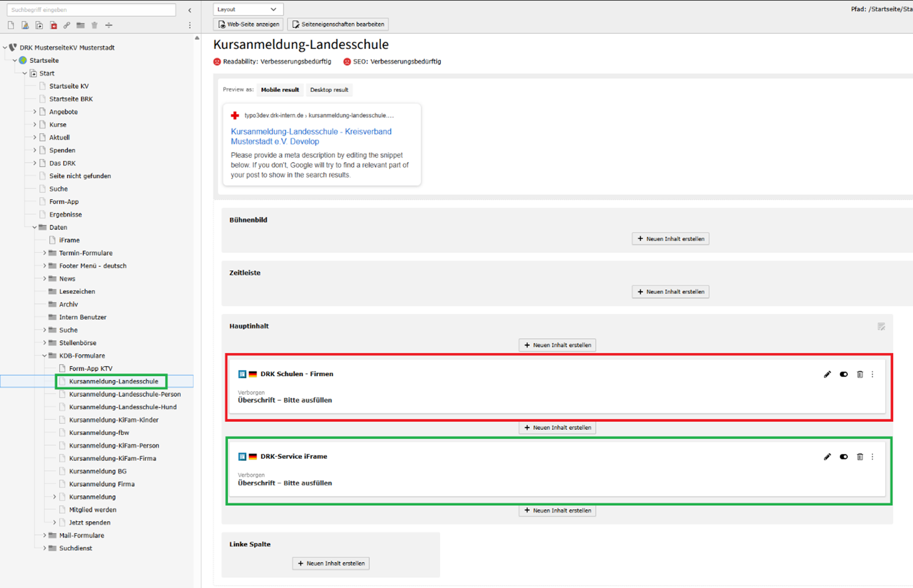Image resolution: width=913 pixels, height=588 pixels.
Task: Expand the Termin-Formulare folder
Action: click(45, 253)
